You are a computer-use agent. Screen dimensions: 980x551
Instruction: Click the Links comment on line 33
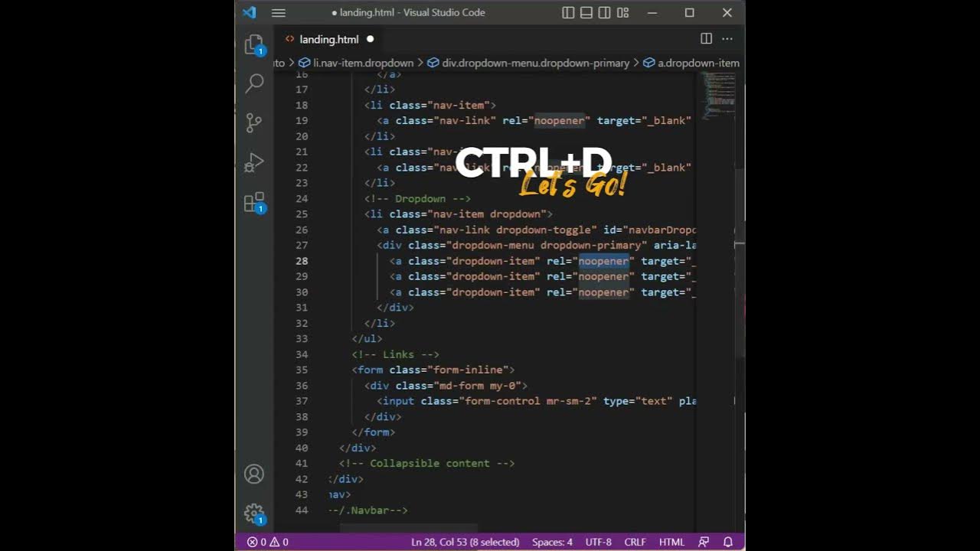(x=395, y=354)
